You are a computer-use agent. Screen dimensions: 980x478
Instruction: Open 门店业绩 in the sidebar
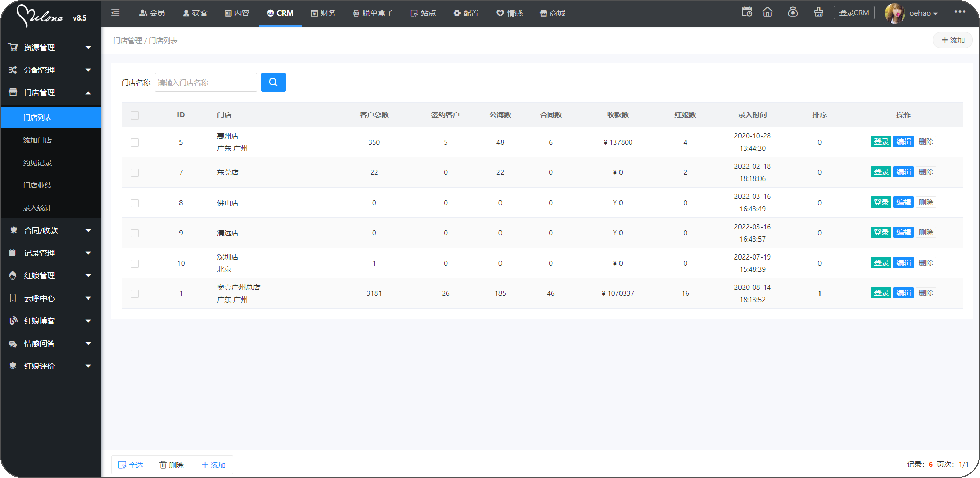(37, 185)
